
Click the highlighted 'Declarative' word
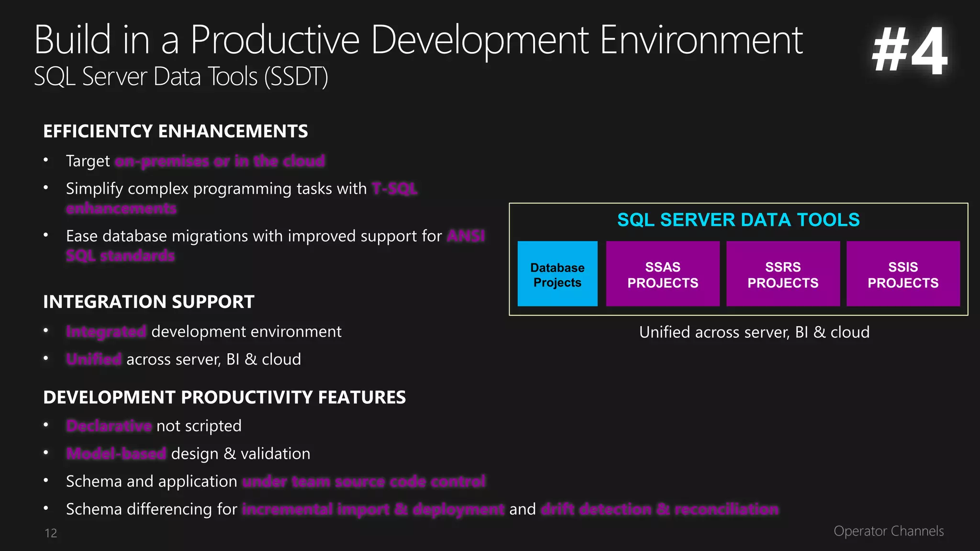click(109, 426)
